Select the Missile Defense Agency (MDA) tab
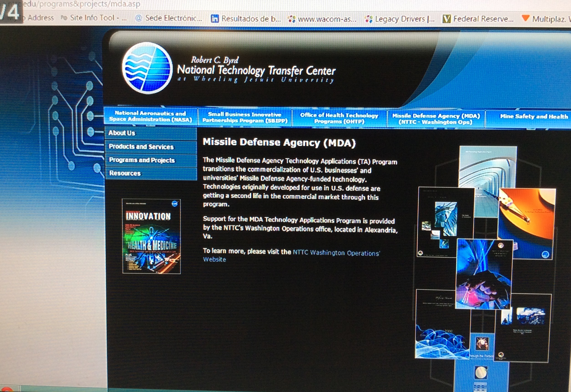Image resolution: width=571 pixels, height=392 pixels. [x=436, y=119]
